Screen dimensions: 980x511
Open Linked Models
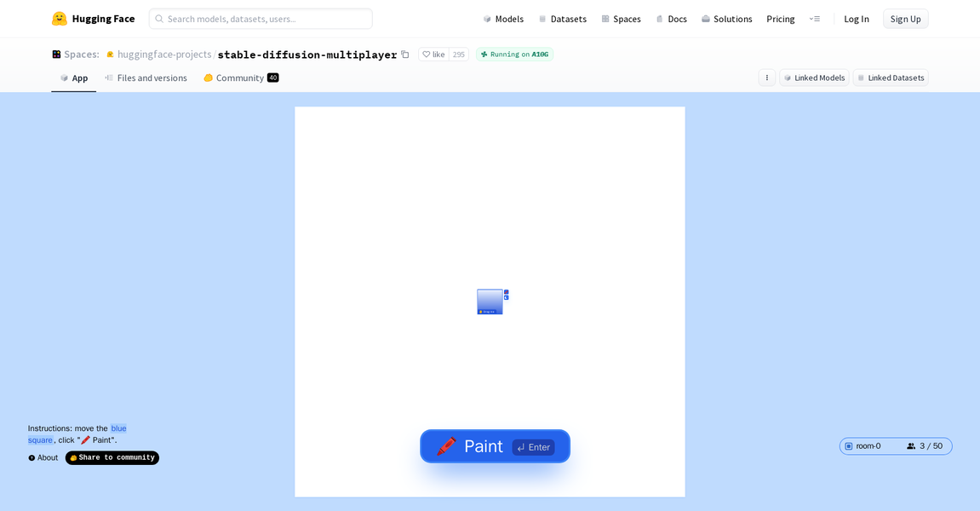tap(814, 78)
